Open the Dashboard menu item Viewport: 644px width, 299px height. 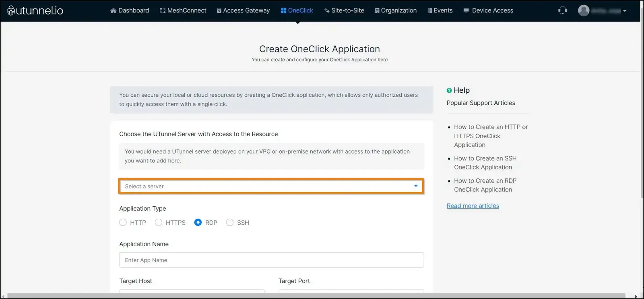point(130,10)
